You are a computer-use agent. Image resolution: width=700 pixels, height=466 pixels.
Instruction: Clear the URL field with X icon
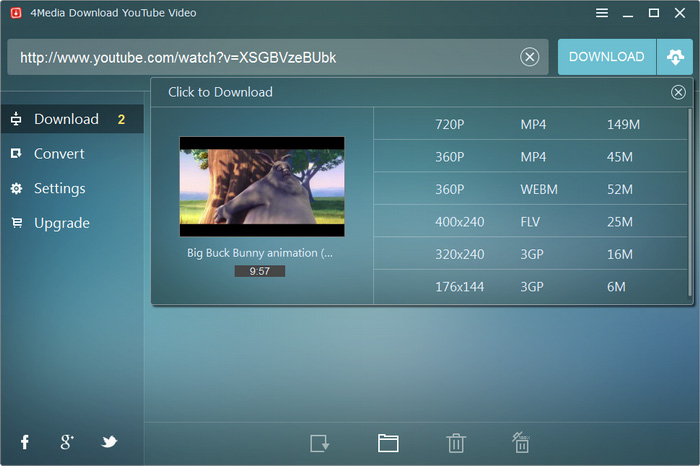(x=529, y=57)
